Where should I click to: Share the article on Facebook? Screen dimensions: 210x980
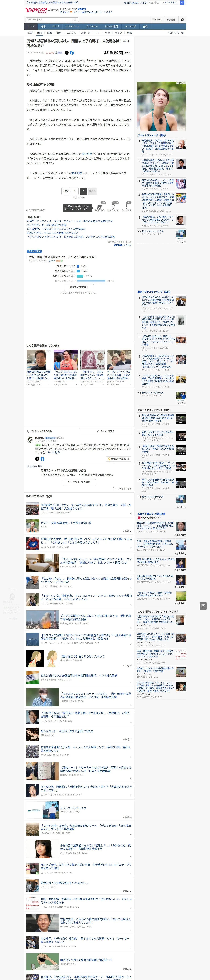(x=72, y=53)
